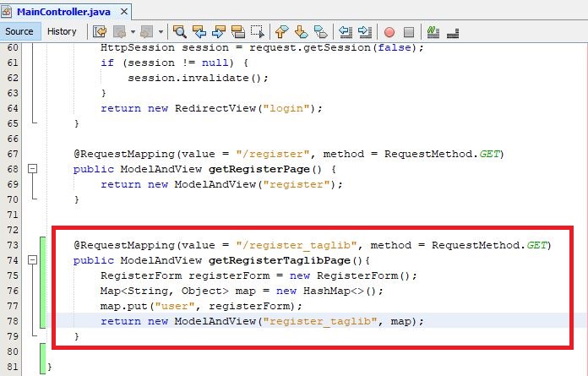Screen dimensions: 588x376
Task: Click HashMap<>() on line 76
Action: coord(340,291)
